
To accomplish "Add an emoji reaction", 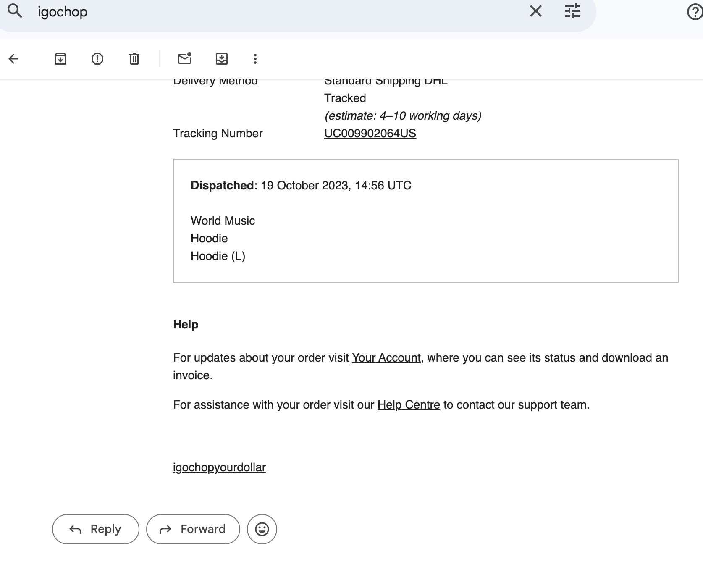I will point(262,529).
